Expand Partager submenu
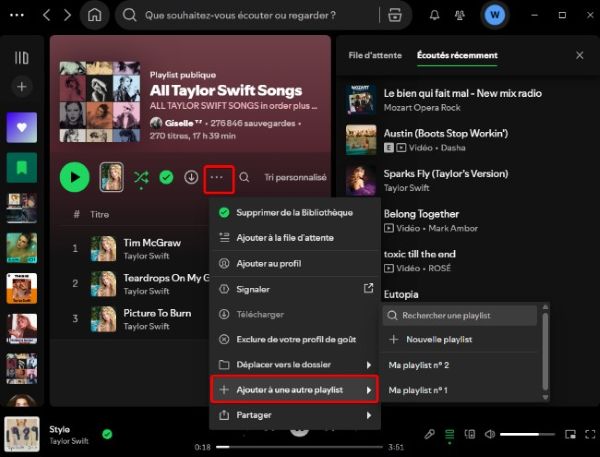The image size is (600, 457). (x=295, y=415)
